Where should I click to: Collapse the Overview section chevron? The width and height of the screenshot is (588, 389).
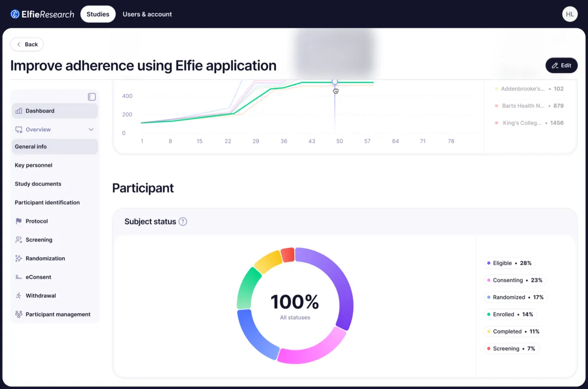pyautogui.click(x=91, y=130)
